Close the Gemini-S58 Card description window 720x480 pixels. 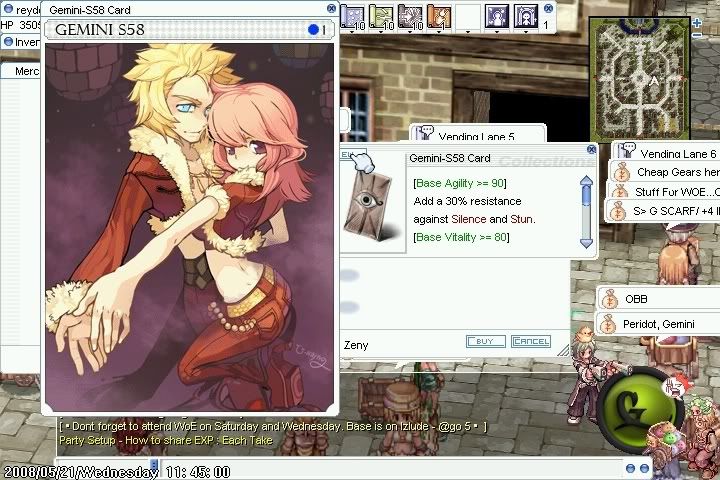pyautogui.click(x=591, y=149)
